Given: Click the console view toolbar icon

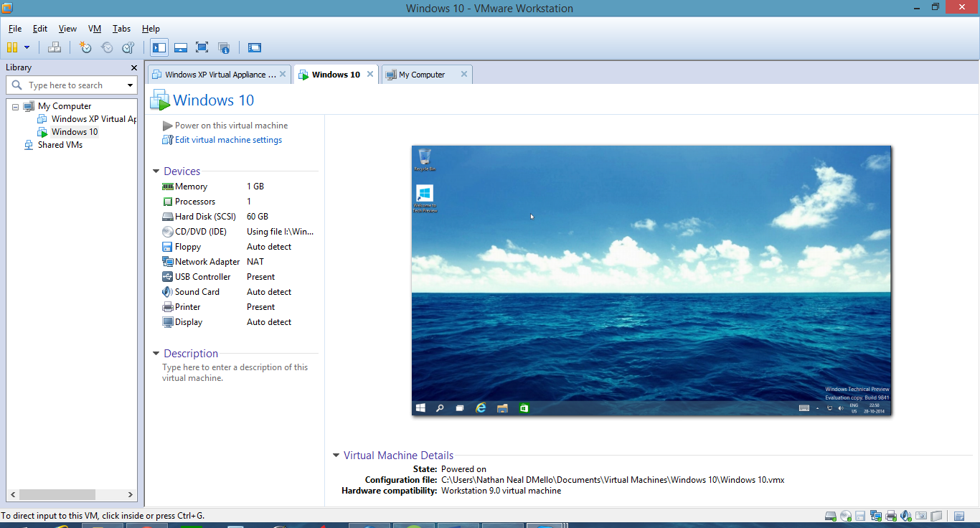Looking at the screenshot, I should click(x=255, y=47).
